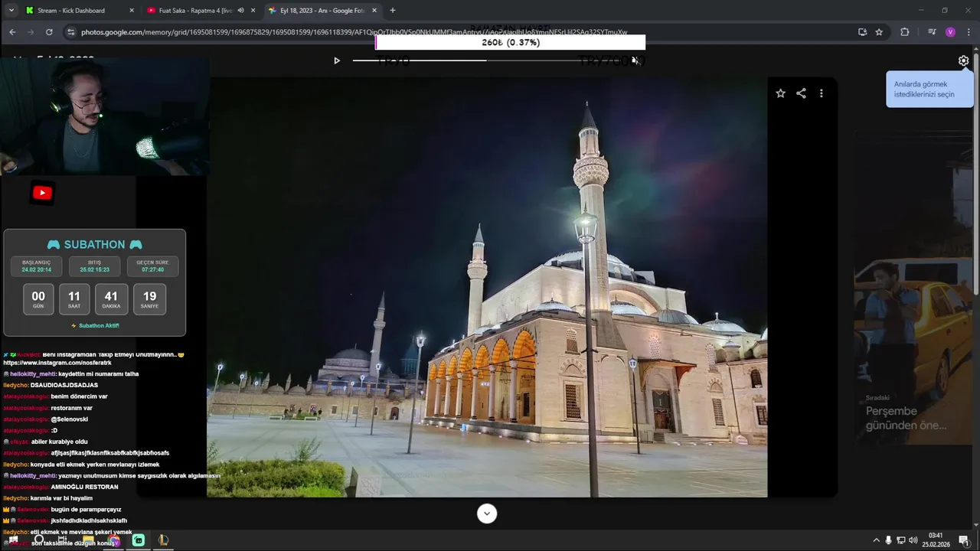Open the League of Legends taskbar icon
The height and width of the screenshot is (551, 980).
click(163, 540)
